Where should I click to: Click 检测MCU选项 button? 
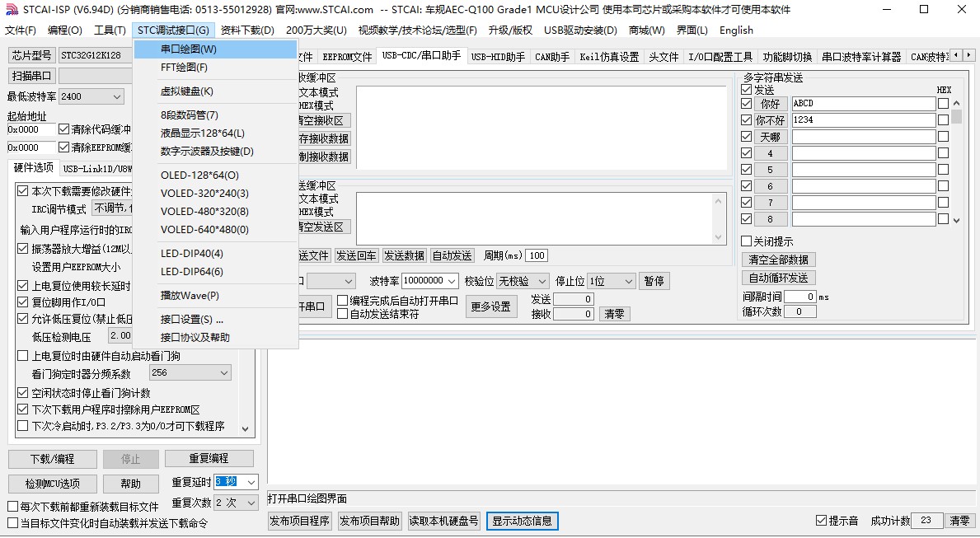pyautogui.click(x=53, y=484)
